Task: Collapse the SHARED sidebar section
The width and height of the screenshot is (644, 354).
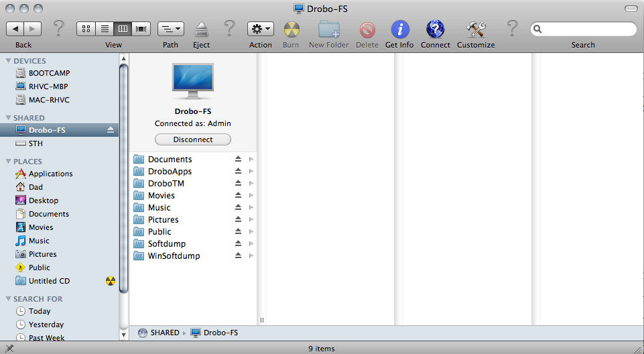Action: pyautogui.click(x=8, y=118)
